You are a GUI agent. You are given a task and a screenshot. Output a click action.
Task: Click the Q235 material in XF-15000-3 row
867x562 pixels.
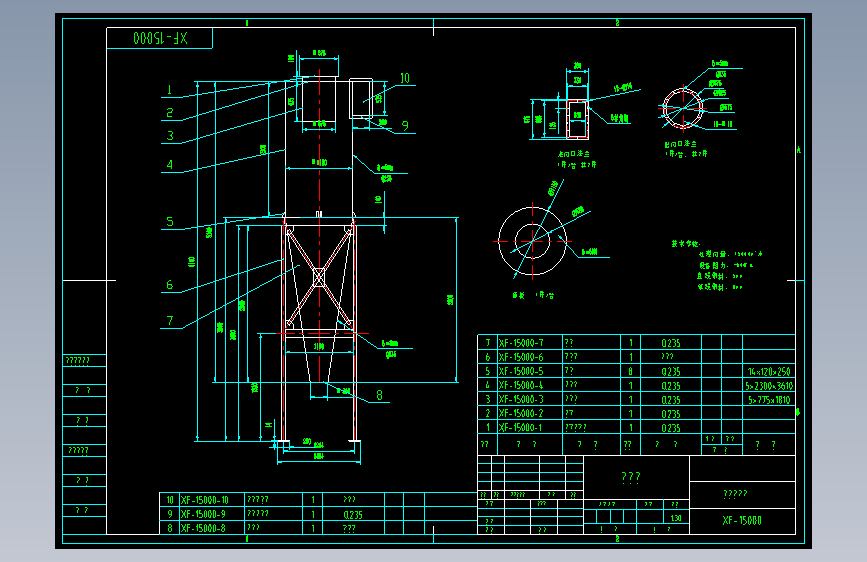point(671,400)
